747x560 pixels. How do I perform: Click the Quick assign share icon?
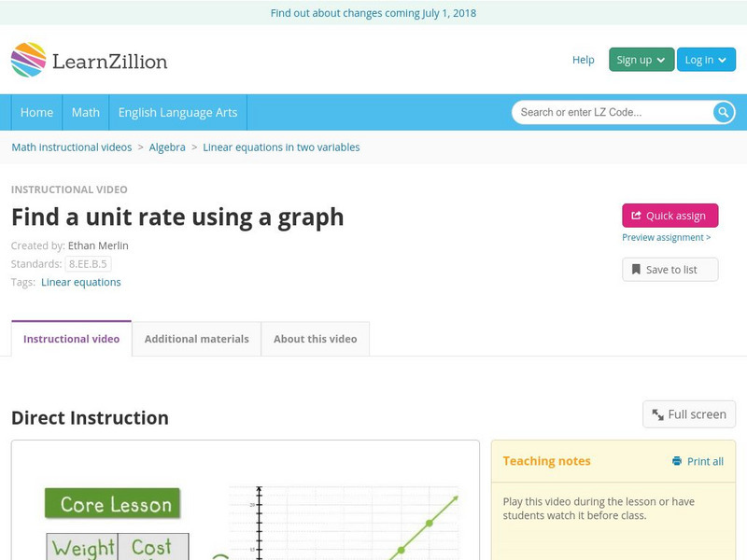(636, 216)
